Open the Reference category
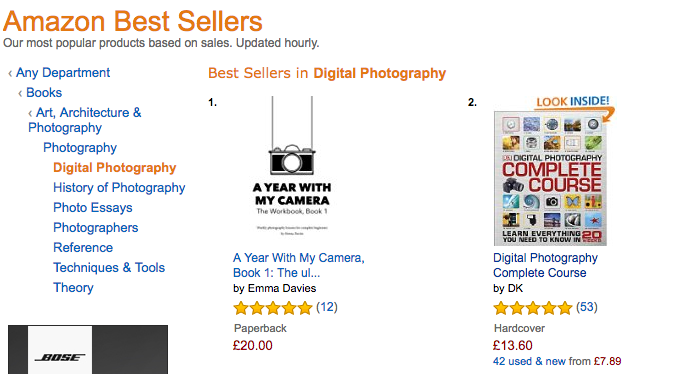 [x=83, y=247]
